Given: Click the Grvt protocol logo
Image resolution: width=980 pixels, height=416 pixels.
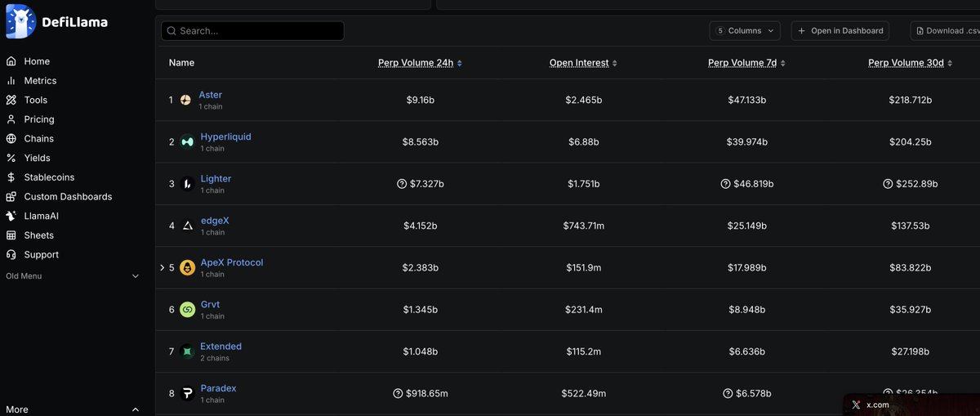Looking at the screenshot, I should pyautogui.click(x=187, y=310).
